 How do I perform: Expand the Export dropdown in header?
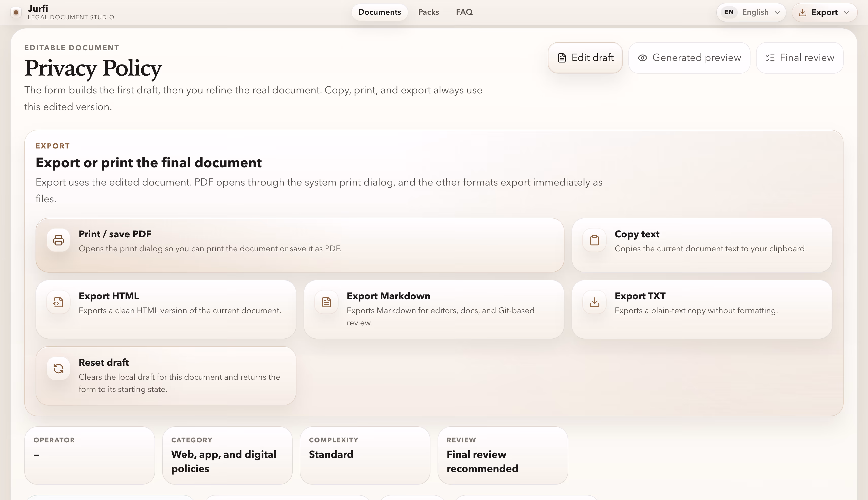coord(824,12)
